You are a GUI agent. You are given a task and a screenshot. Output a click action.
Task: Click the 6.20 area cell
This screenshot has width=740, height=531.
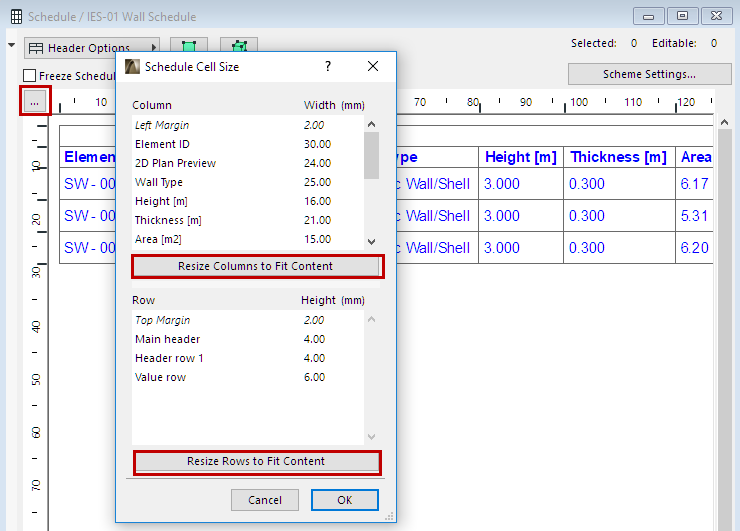[x=694, y=248]
